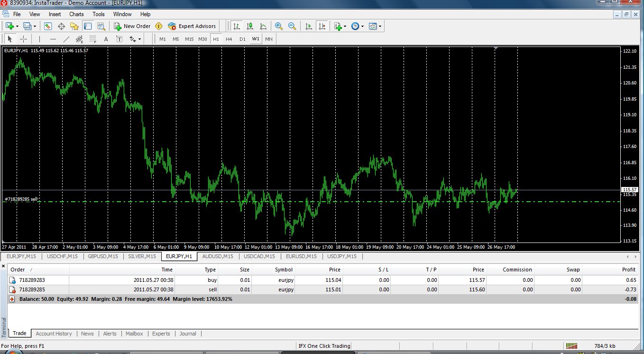
Task: Click the #718289285 sell level line label
Action: click(x=21, y=199)
